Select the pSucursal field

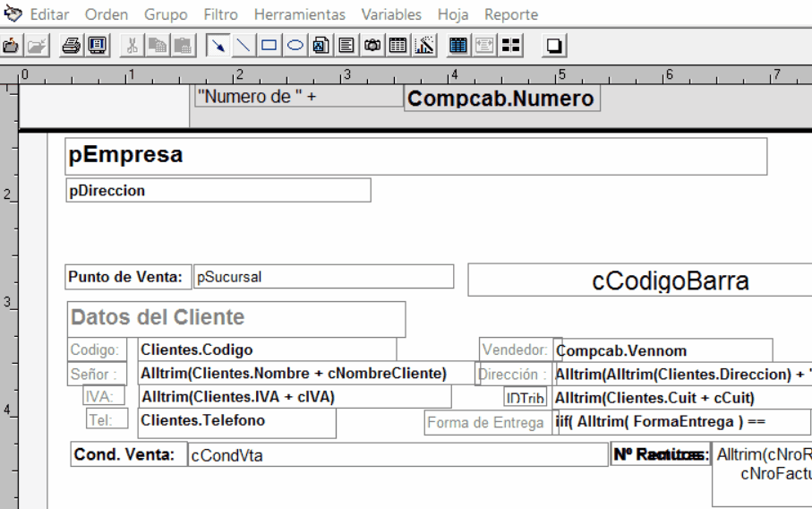point(324,276)
